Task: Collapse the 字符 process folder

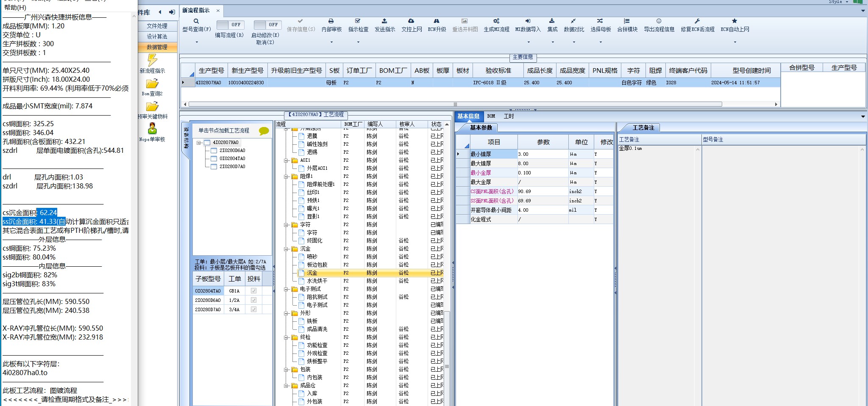Action: (x=287, y=225)
